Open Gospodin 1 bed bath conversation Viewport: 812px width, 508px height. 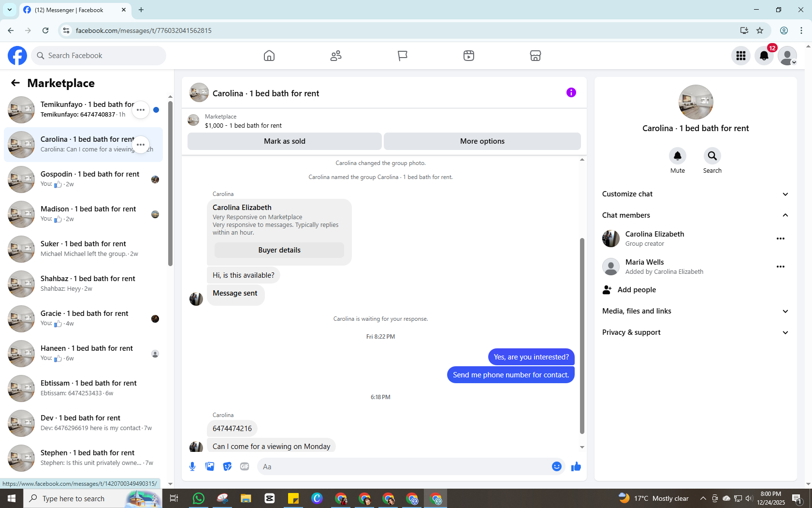(x=84, y=179)
